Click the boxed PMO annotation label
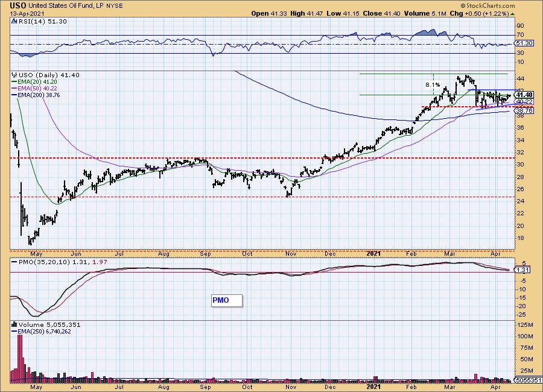Viewport: 543px width, 392px height. pyautogui.click(x=227, y=300)
